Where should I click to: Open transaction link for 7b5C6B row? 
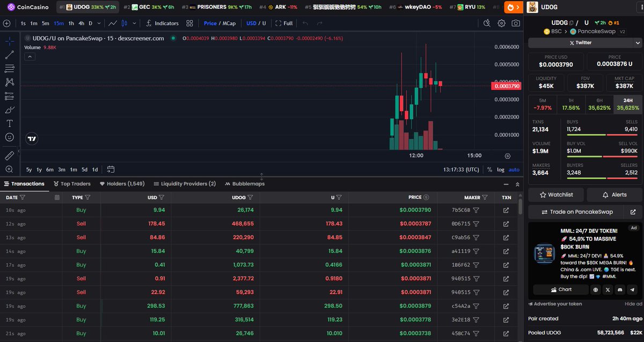[506, 210]
